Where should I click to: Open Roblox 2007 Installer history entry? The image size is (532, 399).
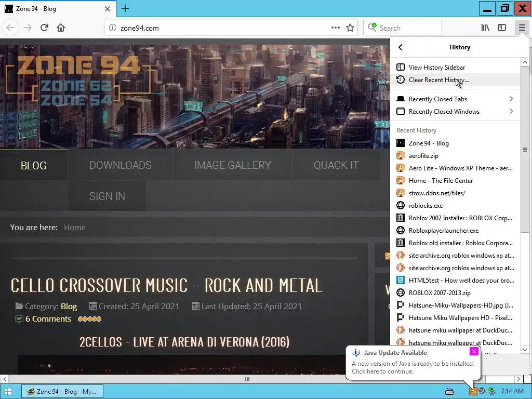click(455, 218)
